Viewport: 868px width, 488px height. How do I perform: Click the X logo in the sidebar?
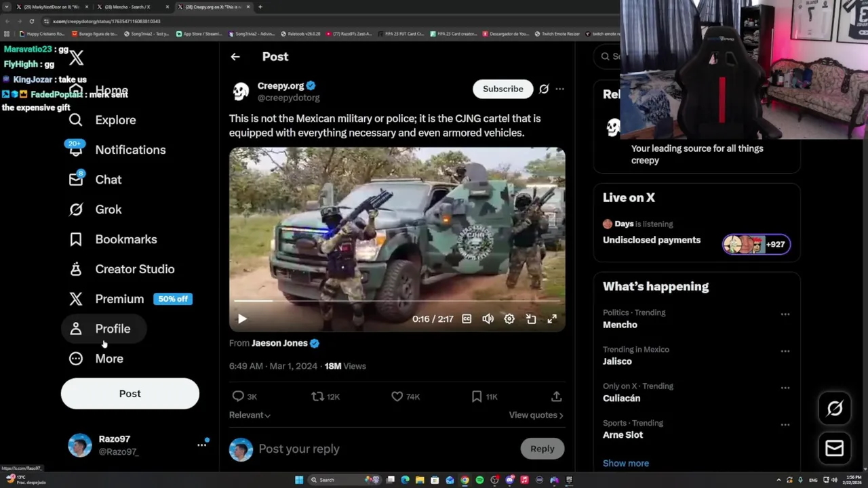pos(76,58)
